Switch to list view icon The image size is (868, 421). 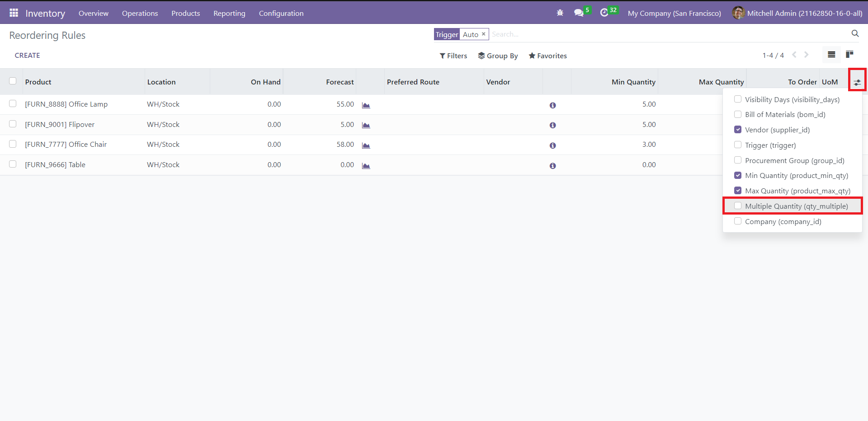pyautogui.click(x=831, y=55)
